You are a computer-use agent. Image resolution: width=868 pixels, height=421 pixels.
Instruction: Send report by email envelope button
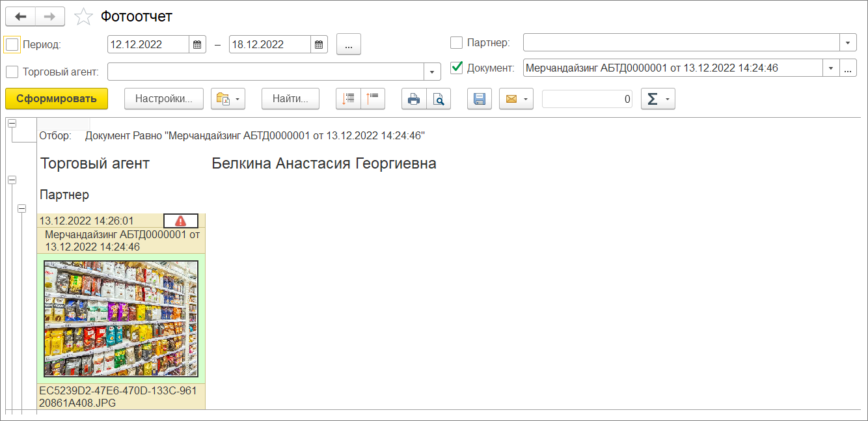click(516, 99)
